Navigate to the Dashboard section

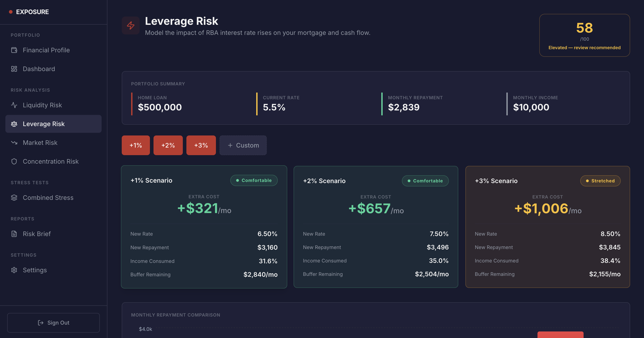(x=39, y=69)
